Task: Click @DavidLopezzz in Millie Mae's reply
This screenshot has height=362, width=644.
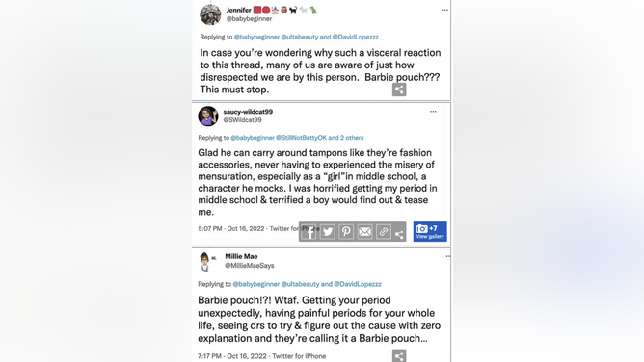Action: 358,284
